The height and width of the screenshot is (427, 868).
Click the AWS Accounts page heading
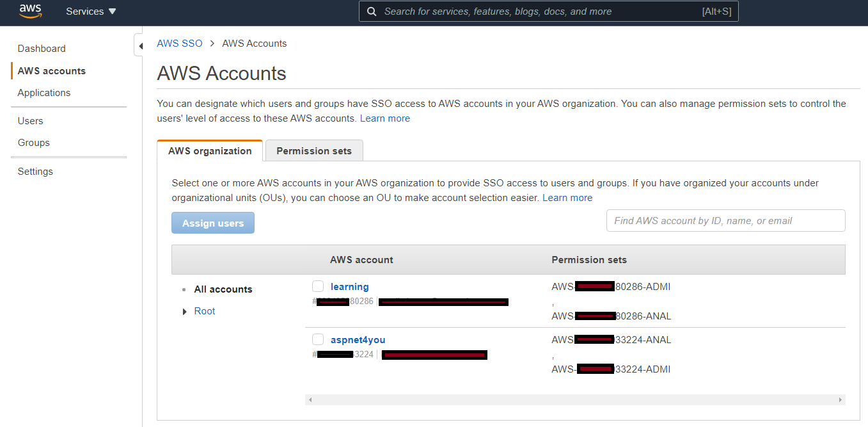(221, 74)
